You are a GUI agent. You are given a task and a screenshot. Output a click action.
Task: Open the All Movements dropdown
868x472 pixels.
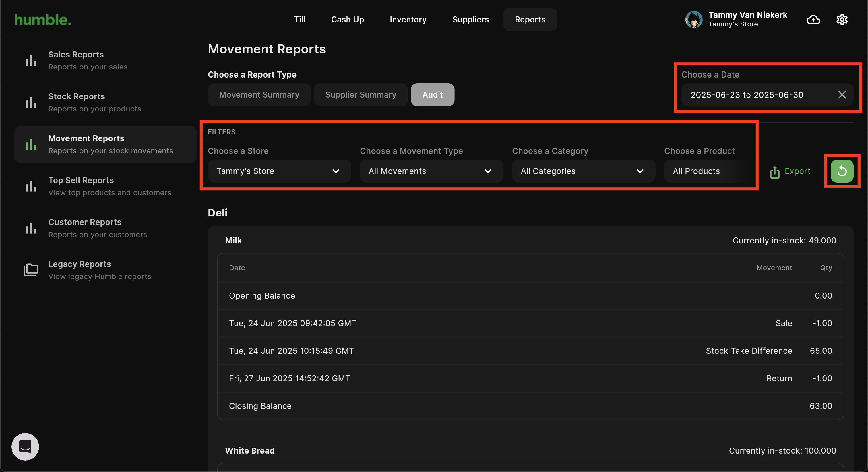click(x=431, y=171)
